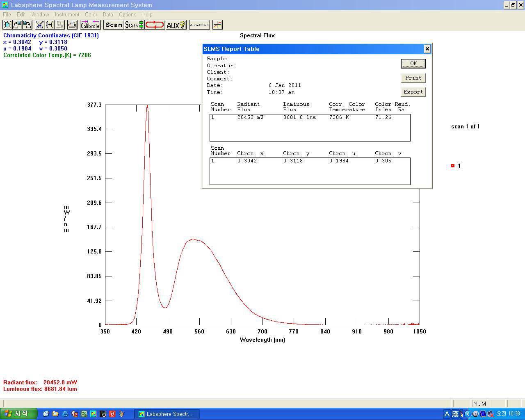Image resolution: width=525 pixels, height=420 pixels.
Task: Click the 28453 mW radiant flux cell
Action: pos(250,117)
